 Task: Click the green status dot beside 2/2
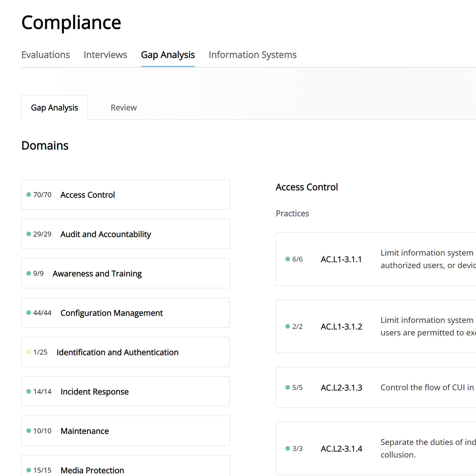tap(288, 326)
